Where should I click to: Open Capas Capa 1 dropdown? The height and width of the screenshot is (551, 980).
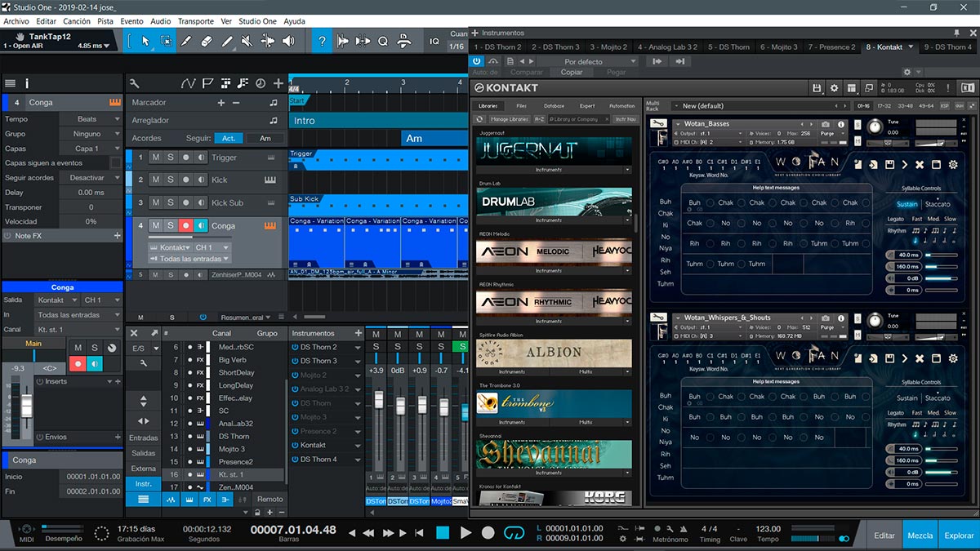click(x=89, y=149)
